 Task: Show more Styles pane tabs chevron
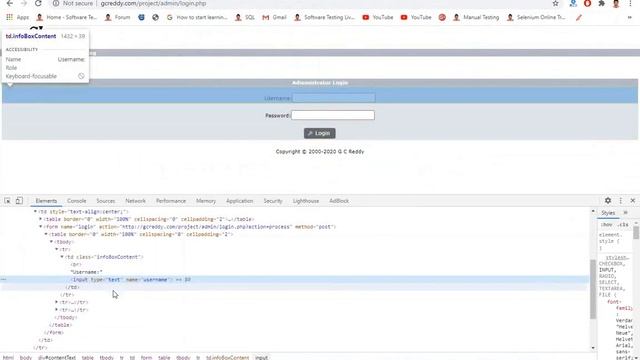625,213
